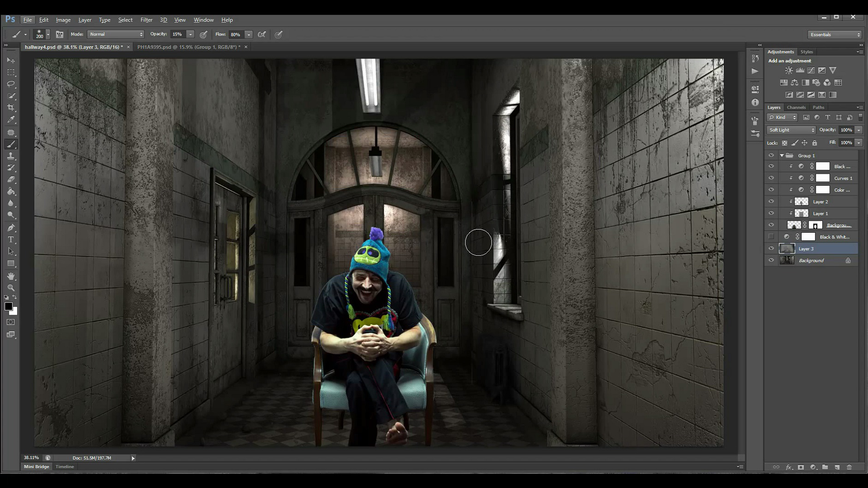Viewport: 868px width, 488px height.
Task: Add a Brightness/Contrast adjustment
Action: coord(789,71)
